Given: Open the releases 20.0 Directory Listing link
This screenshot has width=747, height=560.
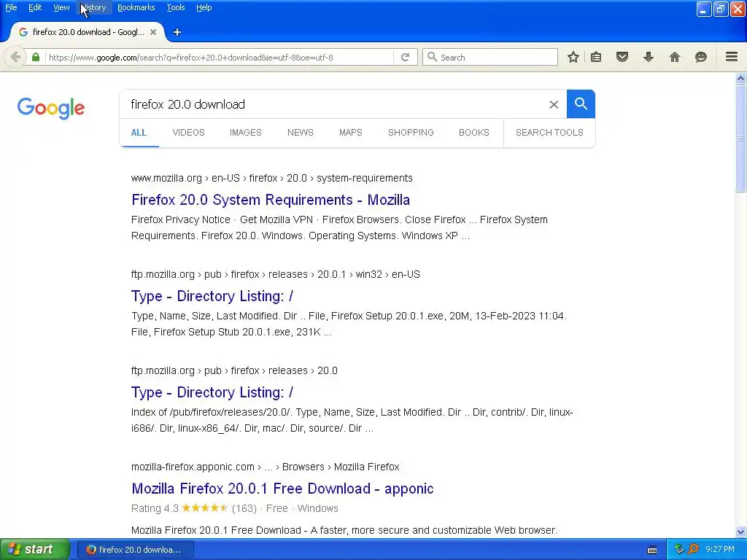Looking at the screenshot, I should (x=212, y=392).
